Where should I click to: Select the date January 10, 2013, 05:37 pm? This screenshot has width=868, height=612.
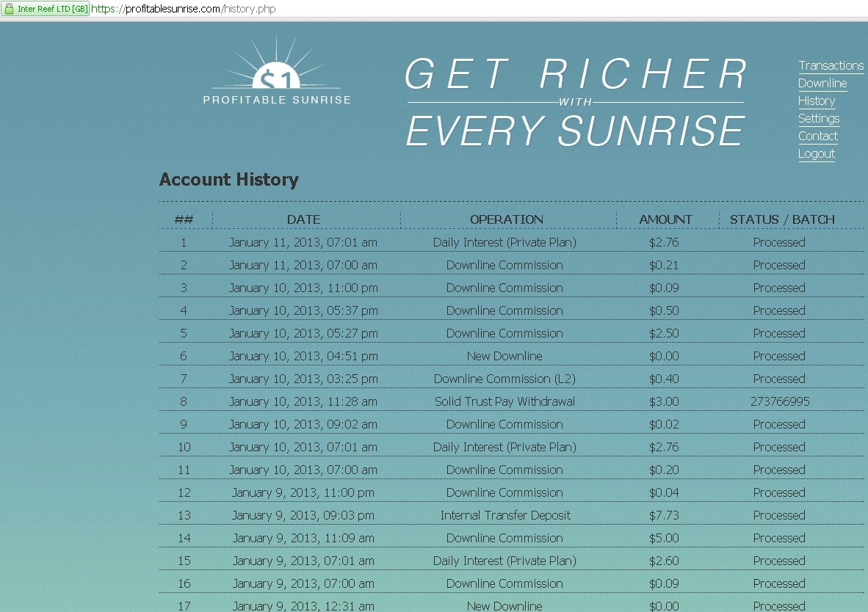point(303,310)
